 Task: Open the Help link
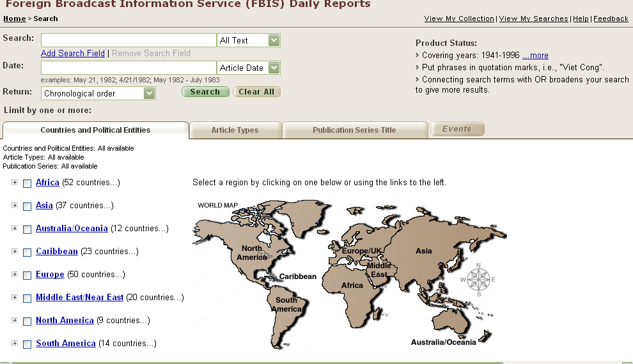click(581, 19)
